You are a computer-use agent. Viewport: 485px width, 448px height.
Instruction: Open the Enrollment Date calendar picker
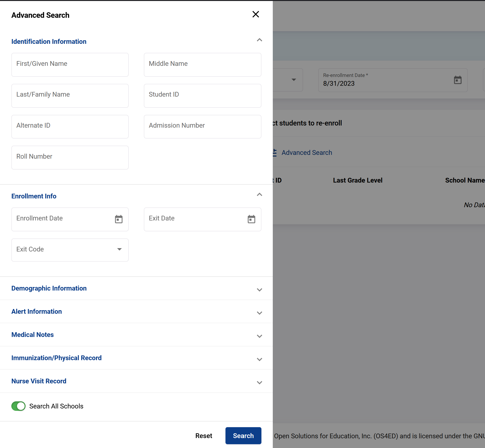[119, 219]
